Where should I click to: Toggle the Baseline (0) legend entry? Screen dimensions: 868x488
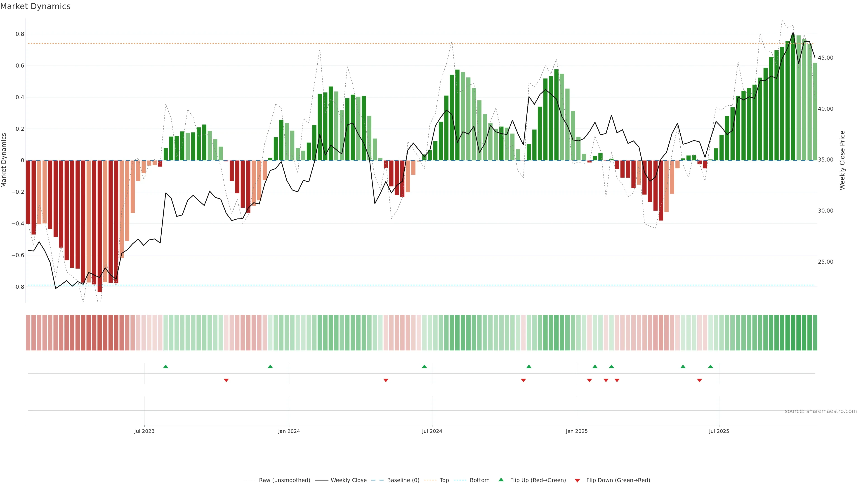pyautogui.click(x=403, y=480)
